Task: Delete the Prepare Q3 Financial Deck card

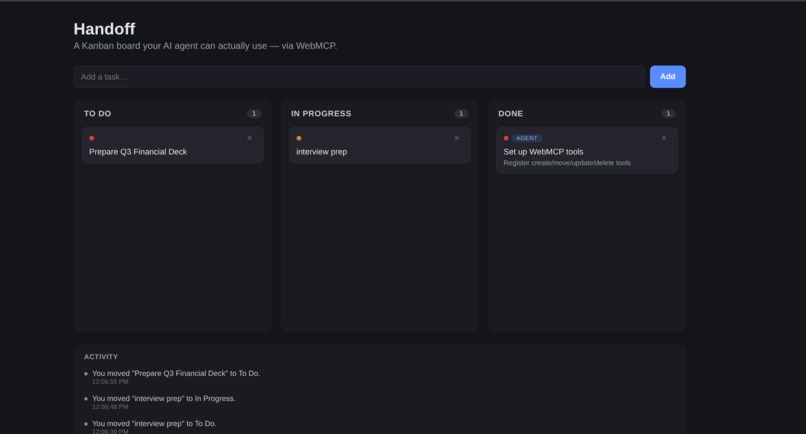Action: 250,138
